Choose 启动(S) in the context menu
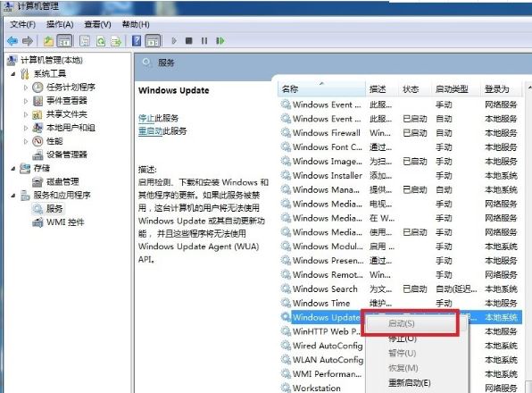Image resolution: width=532 pixels, height=393 pixels. coord(402,323)
